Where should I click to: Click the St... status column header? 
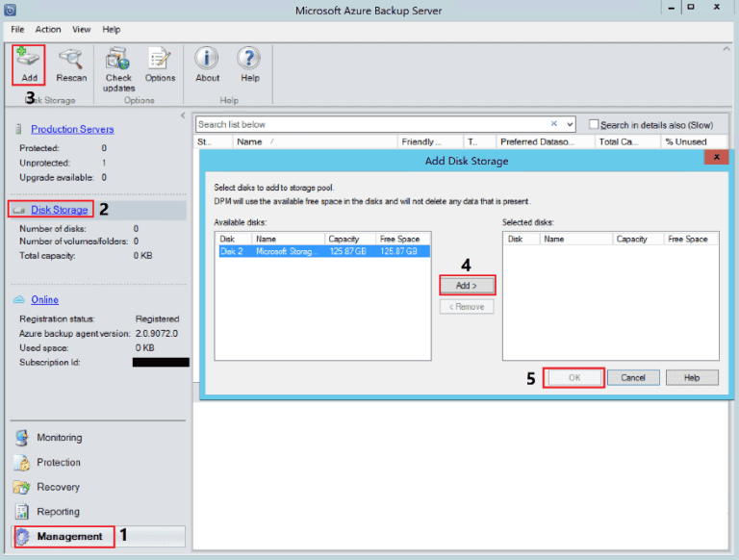[x=213, y=141]
